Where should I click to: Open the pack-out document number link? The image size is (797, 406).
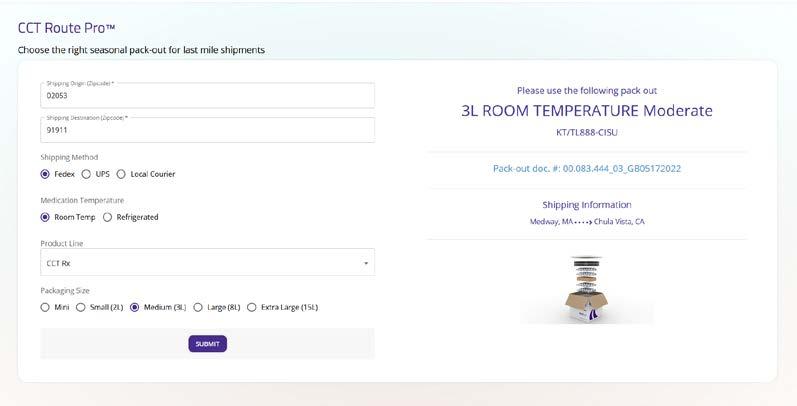(587, 169)
